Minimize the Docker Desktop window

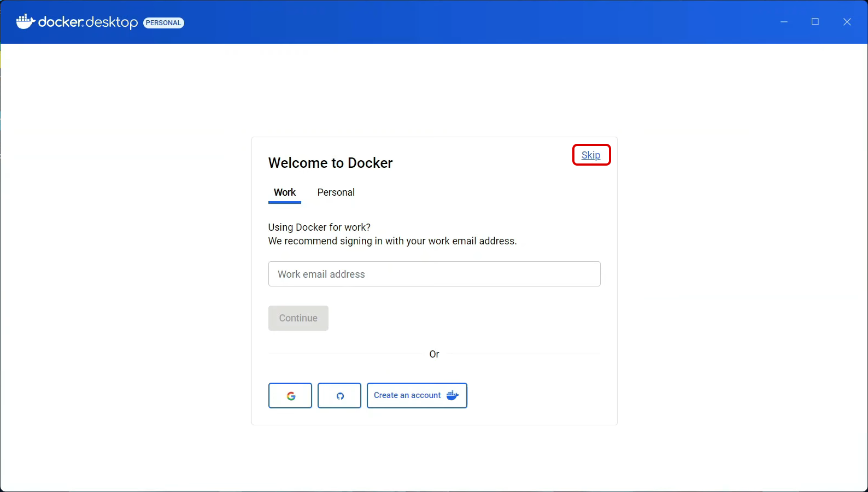(784, 22)
